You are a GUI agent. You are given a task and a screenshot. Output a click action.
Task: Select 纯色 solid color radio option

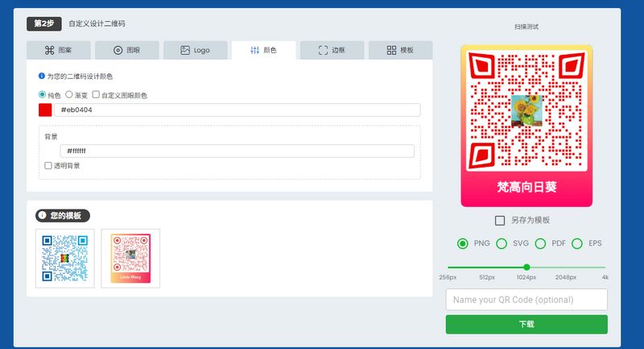click(43, 95)
